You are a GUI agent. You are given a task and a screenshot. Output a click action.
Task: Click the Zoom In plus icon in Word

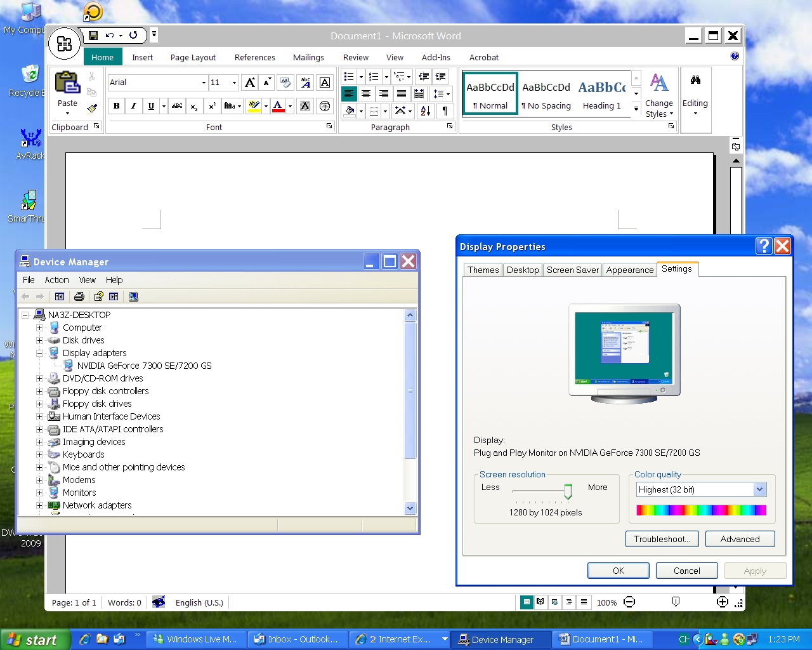tap(723, 602)
